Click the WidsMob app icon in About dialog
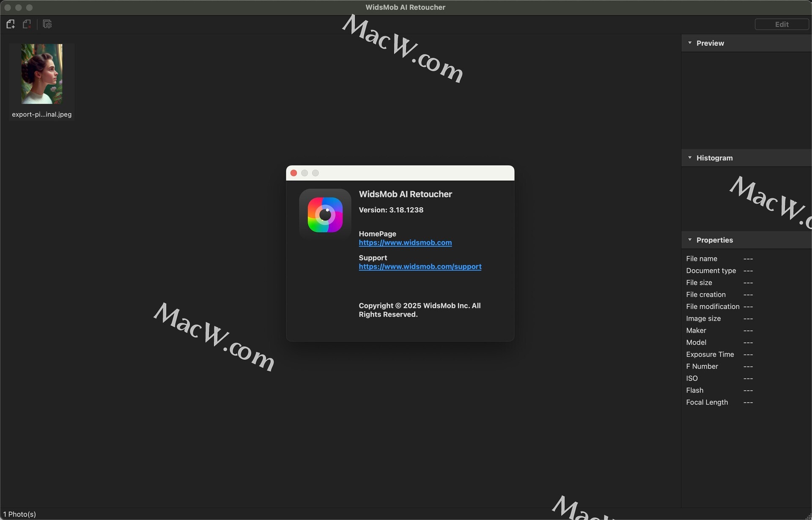 [x=325, y=215]
